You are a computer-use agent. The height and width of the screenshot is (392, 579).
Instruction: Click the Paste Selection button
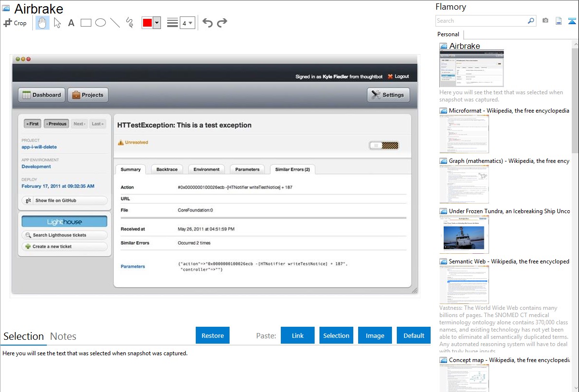[x=336, y=335]
